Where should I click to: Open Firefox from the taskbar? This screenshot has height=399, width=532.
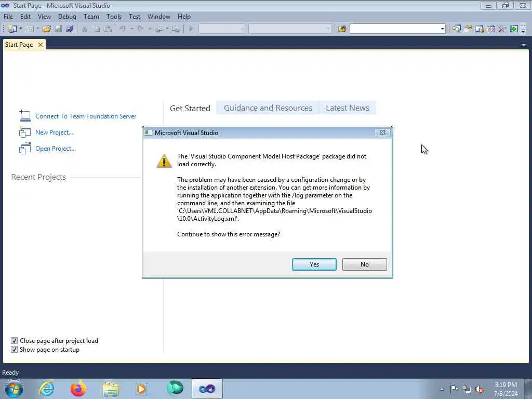tap(78, 389)
